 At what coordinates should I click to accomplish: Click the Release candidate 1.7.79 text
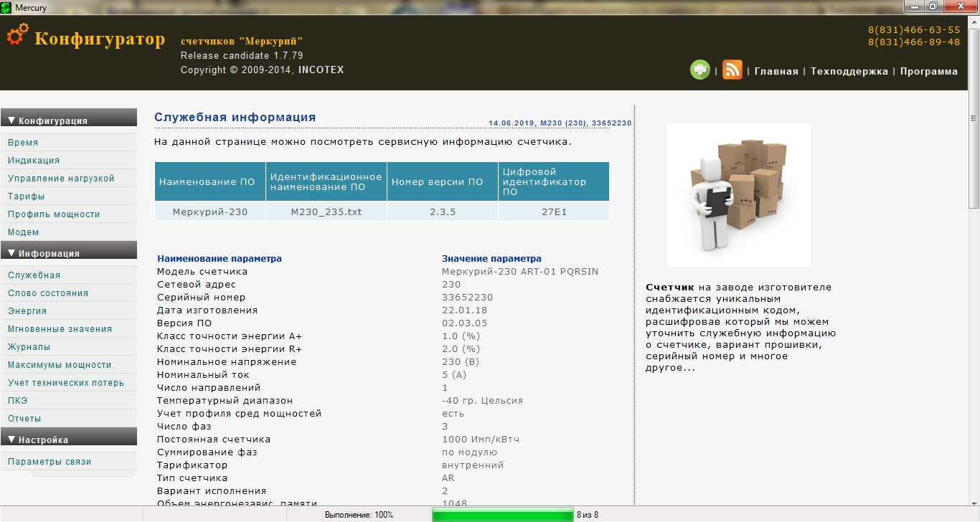242,56
